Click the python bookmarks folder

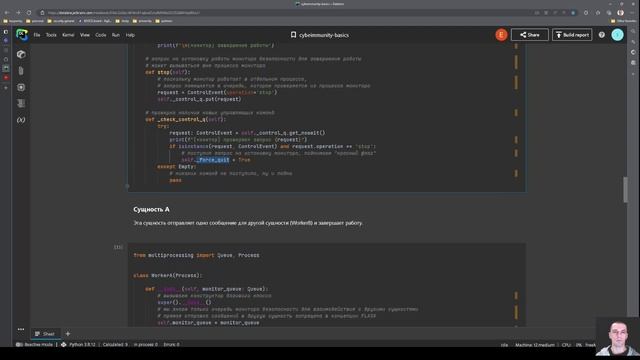pos(164,21)
